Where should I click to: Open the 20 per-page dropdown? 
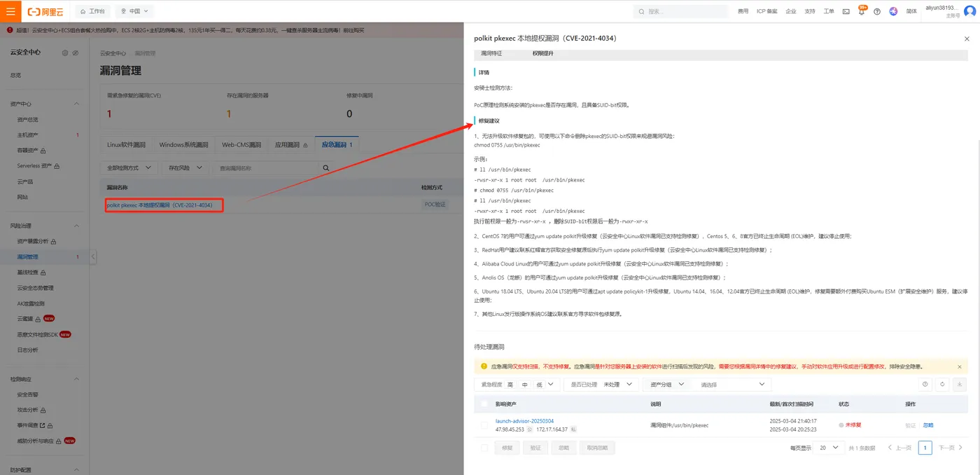[x=828, y=448]
